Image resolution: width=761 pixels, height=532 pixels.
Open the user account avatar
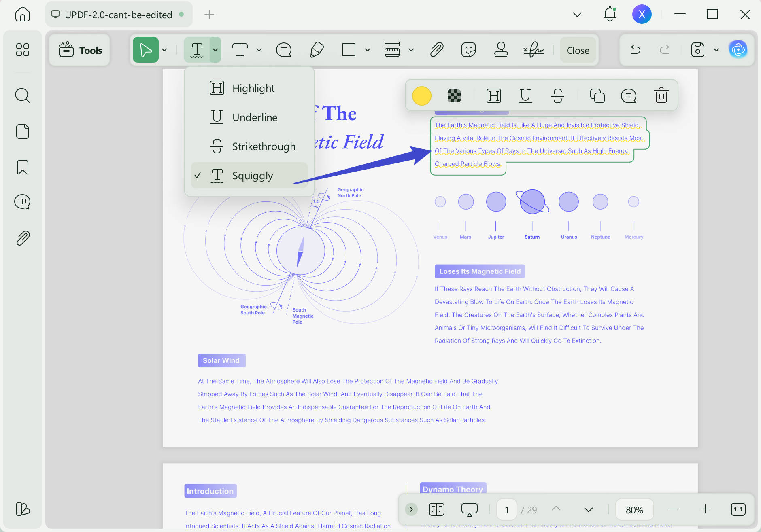click(x=642, y=15)
